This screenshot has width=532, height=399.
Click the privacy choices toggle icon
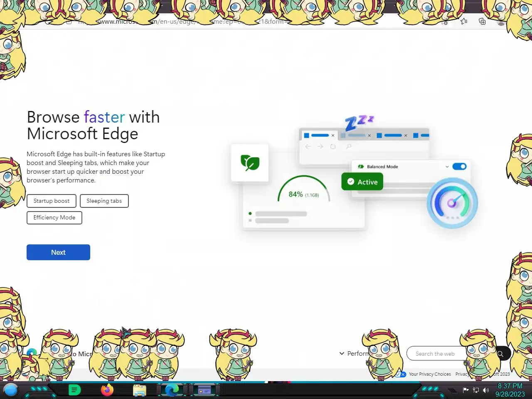tap(401, 374)
